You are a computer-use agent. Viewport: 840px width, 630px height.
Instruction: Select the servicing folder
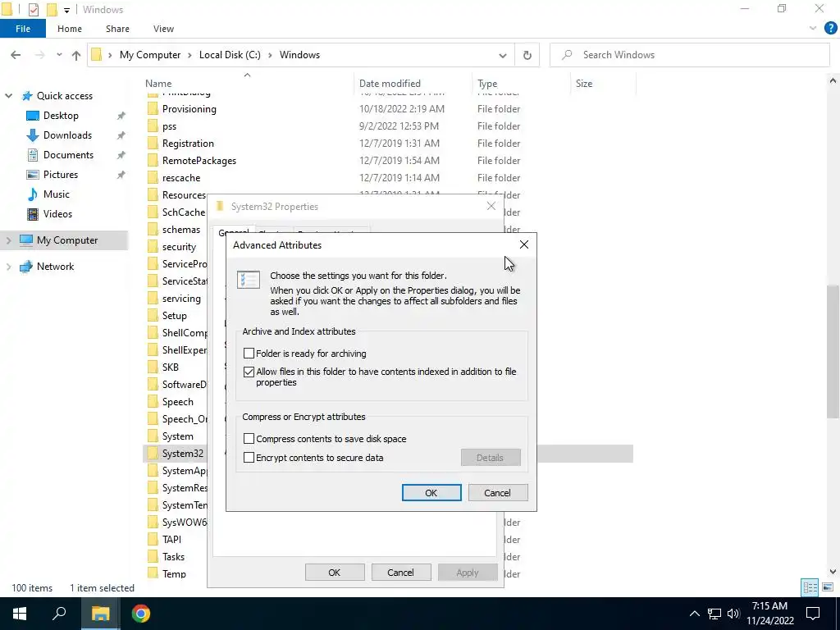181,299
